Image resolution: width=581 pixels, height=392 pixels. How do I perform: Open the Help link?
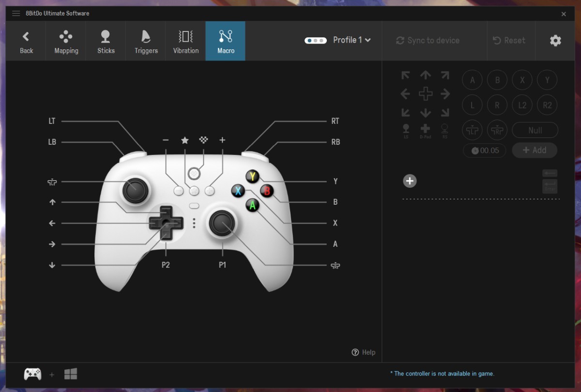(x=364, y=352)
